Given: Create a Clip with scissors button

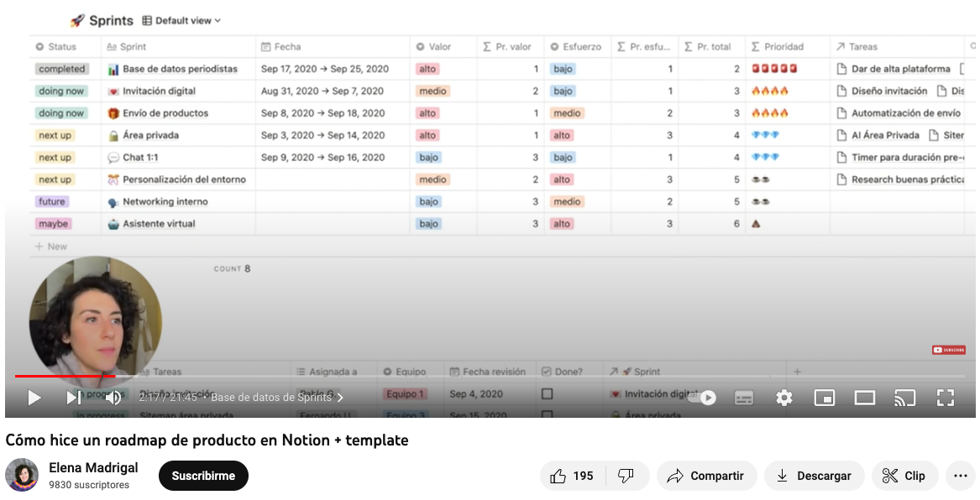Looking at the screenshot, I should (x=905, y=476).
